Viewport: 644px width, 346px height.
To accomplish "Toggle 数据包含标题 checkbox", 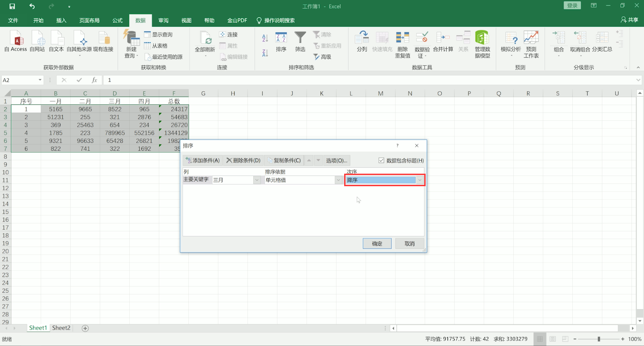I will point(381,160).
